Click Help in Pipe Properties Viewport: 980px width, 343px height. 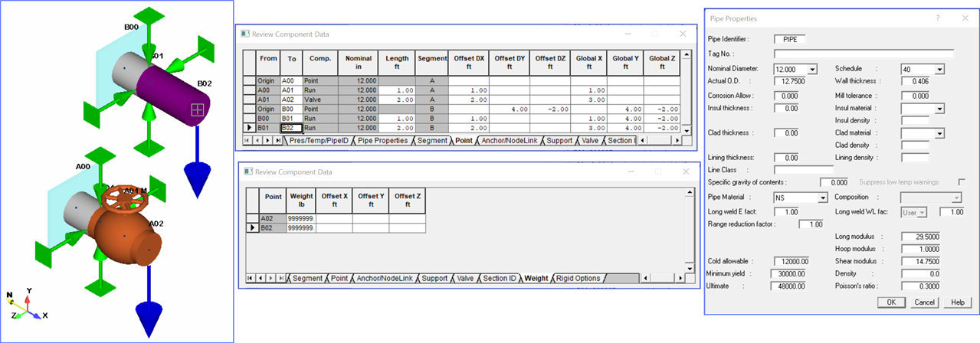tap(957, 303)
